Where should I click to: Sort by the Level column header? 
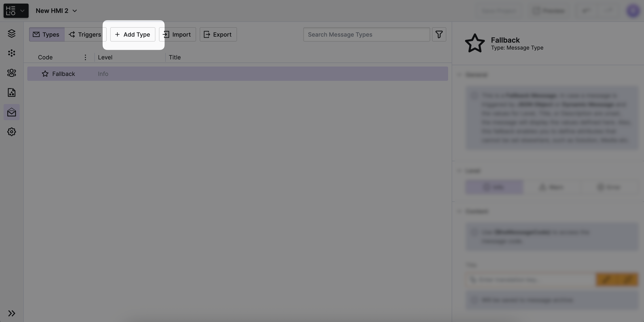(105, 57)
